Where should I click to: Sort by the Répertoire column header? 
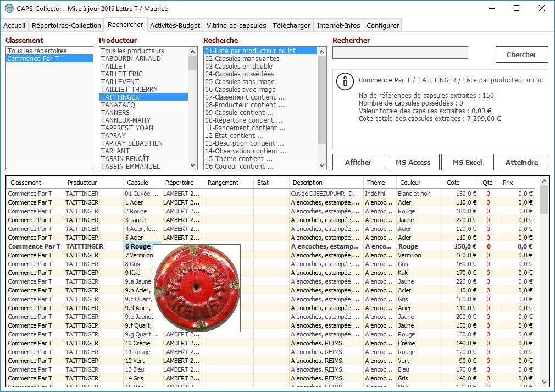(182, 183)
